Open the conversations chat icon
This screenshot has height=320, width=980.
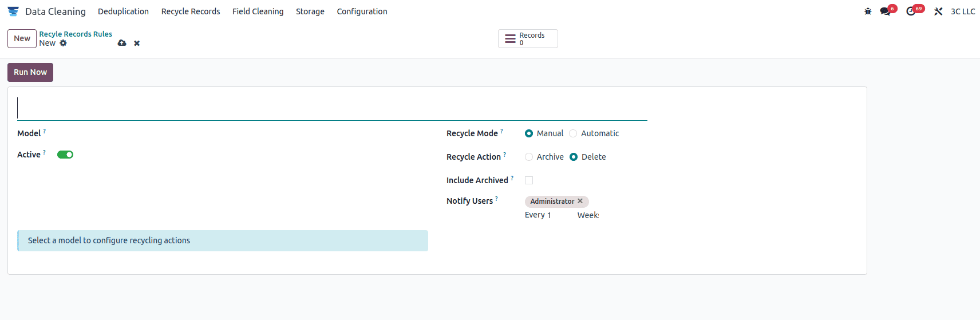pos(886,11)
